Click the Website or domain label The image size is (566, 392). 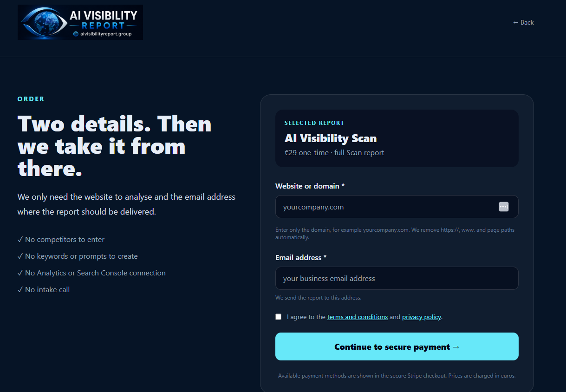(310, 186)
